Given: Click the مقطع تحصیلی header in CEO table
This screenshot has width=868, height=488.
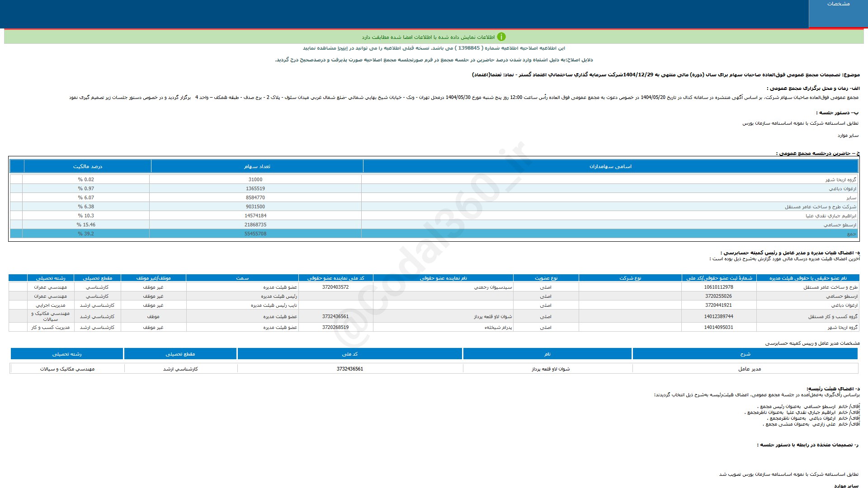Looking at the screenshot, I should (180, 354).
